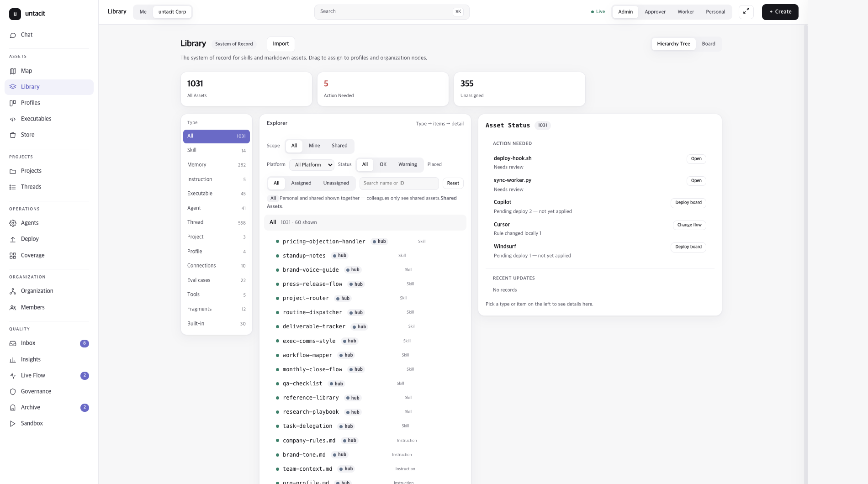Click the top Search field
The height and width of the screenshot is (484, 868).
point(392,12)
